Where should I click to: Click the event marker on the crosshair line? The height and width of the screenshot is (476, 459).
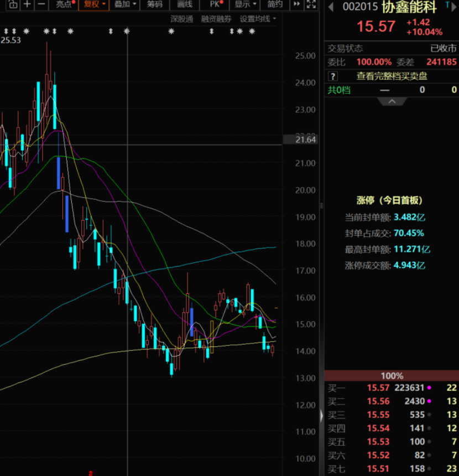click(127, 31)
